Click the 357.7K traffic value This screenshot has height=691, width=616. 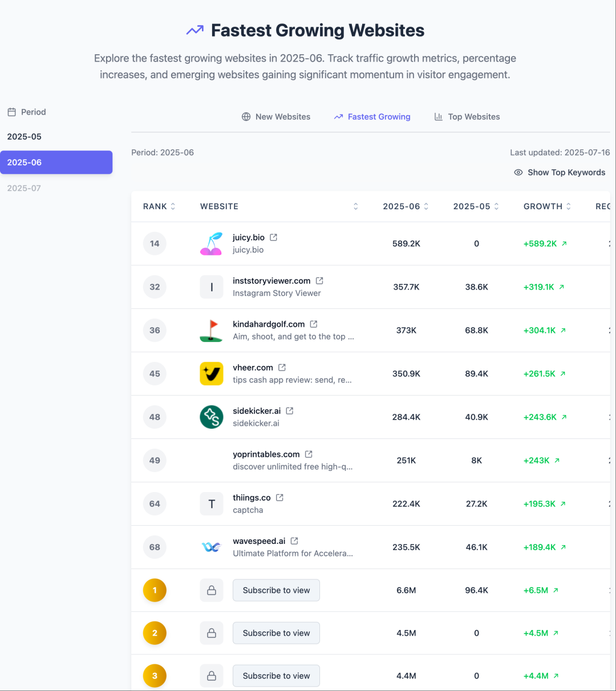click(x=406, y=287)
